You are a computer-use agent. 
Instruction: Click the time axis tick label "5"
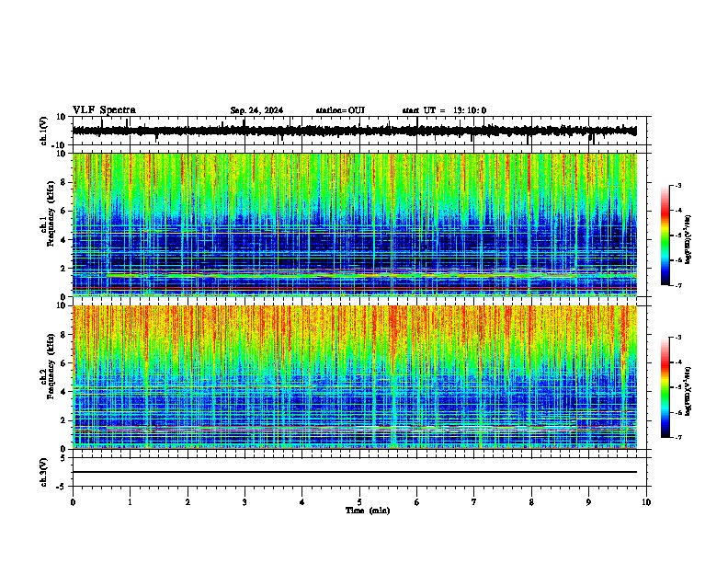point(359,502)
